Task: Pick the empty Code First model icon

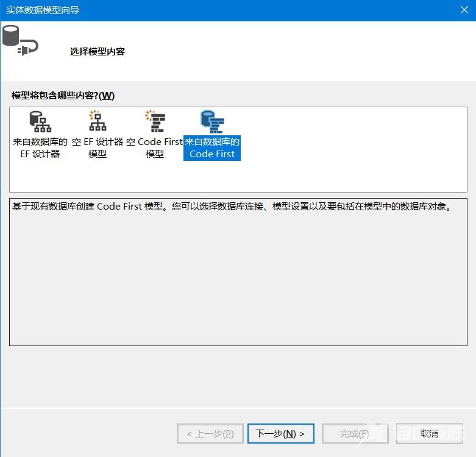Action: [155, 121]
